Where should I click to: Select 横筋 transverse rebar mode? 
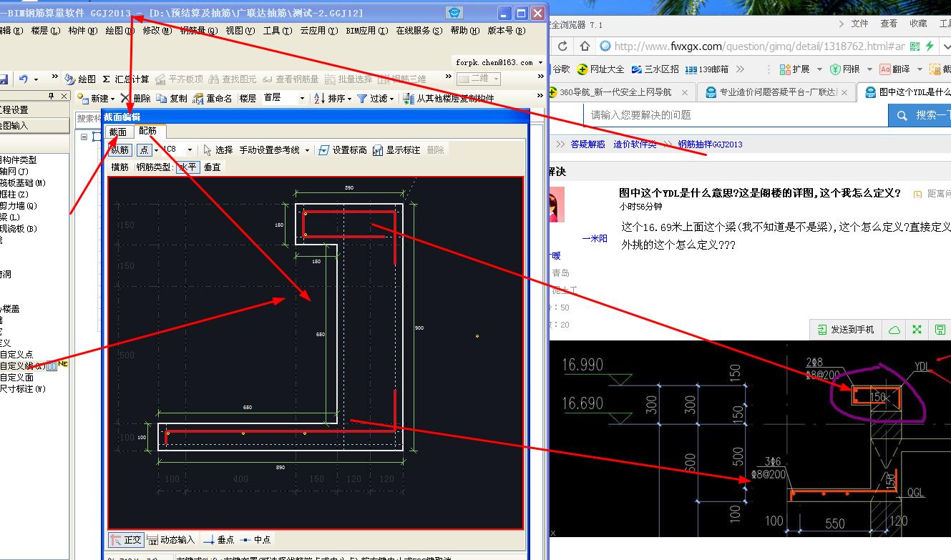(120, 167)
